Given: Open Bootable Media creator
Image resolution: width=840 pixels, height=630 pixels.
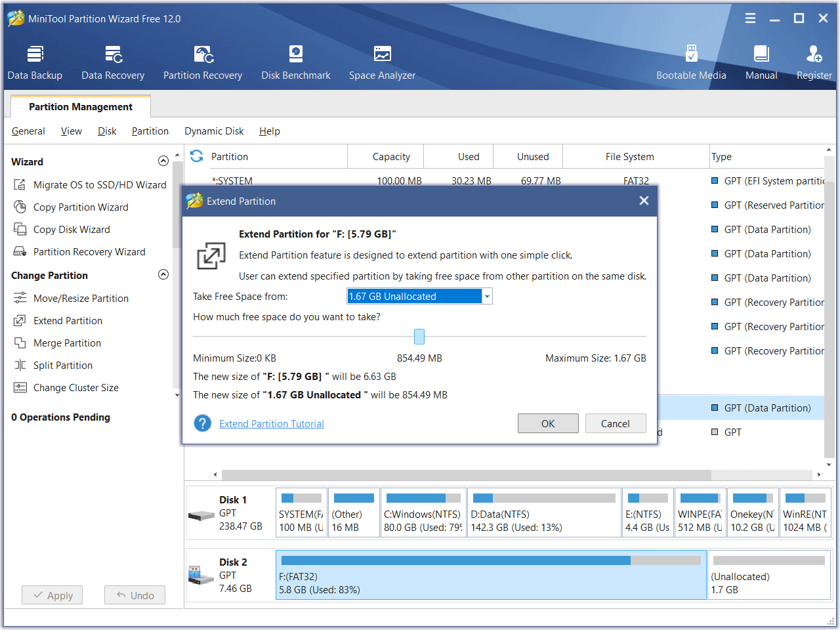Looking at the screenshot, I should [x=691, y=62].
